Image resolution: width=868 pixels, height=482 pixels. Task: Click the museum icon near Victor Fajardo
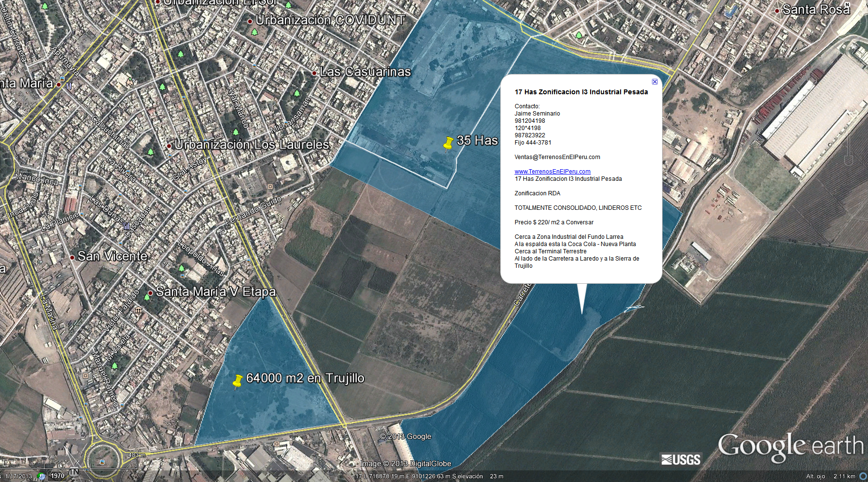point(139,310)
